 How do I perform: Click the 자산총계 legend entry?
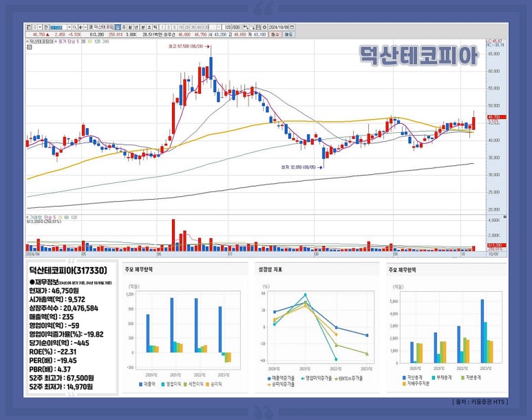pyautogui.click(x=412, y=377)
